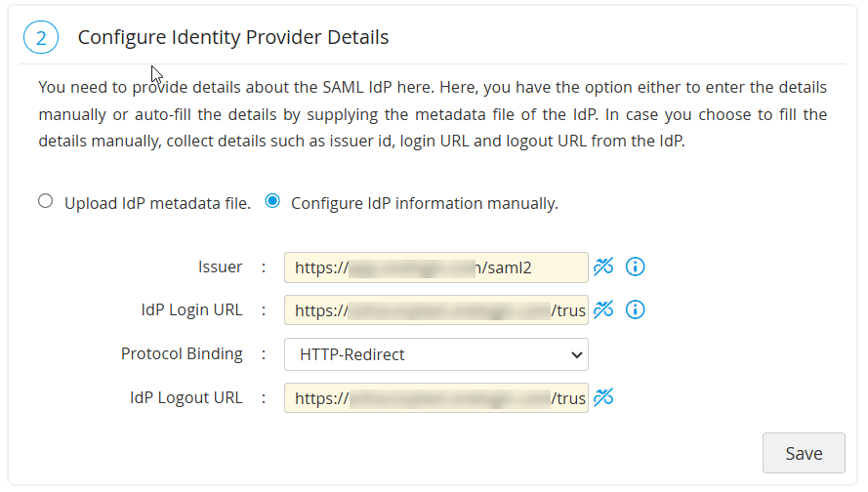The image size is (868, 492).
Task: Click the masked-glasses icon beside IdP Logout URL
Action: [x=603, y=397]
